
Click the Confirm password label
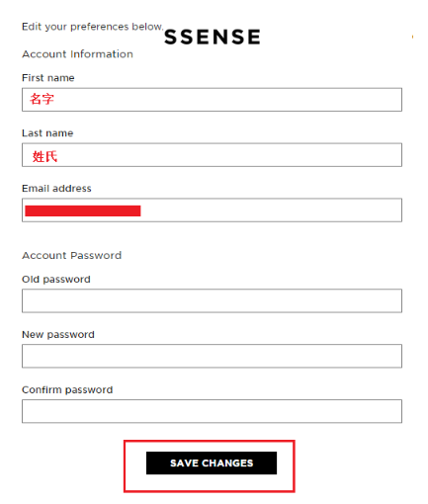click(67, 390)
